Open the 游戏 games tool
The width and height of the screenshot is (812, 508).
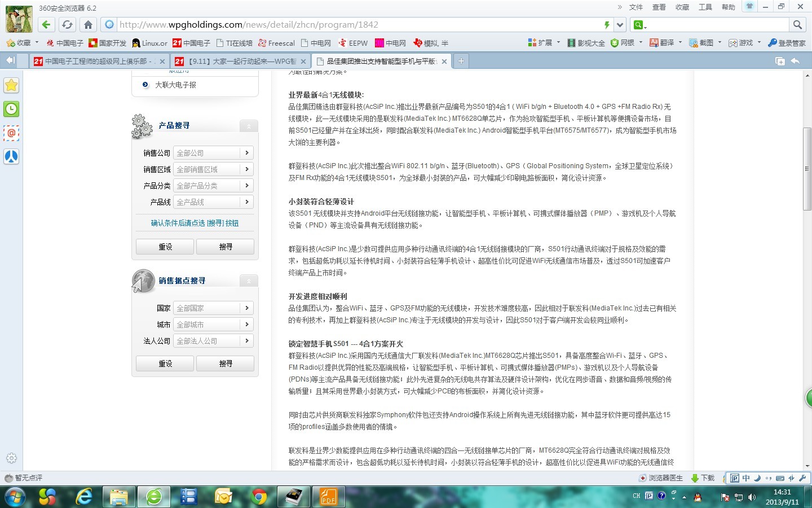[745, 43]
